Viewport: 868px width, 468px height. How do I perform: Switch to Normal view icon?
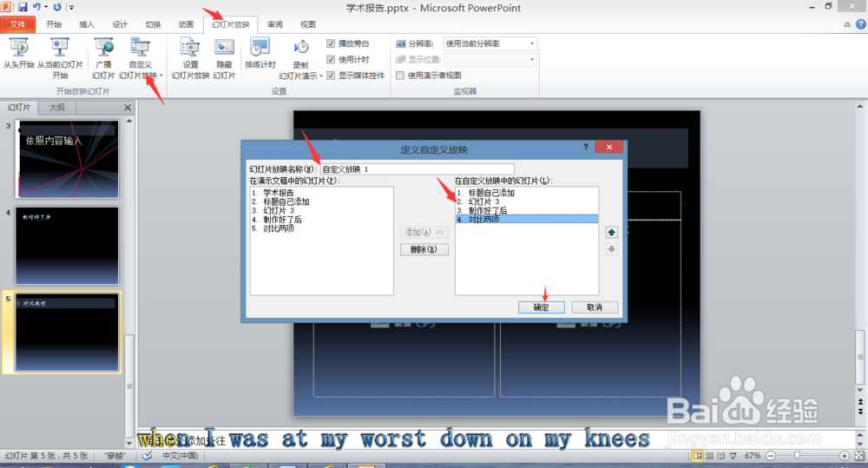tap(697, 456)
